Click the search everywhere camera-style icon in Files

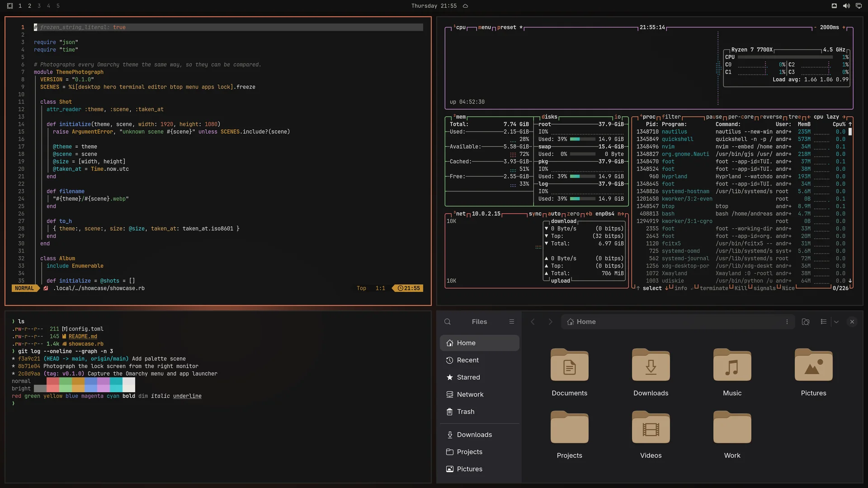pyautogui.click(x=806, y=322)
